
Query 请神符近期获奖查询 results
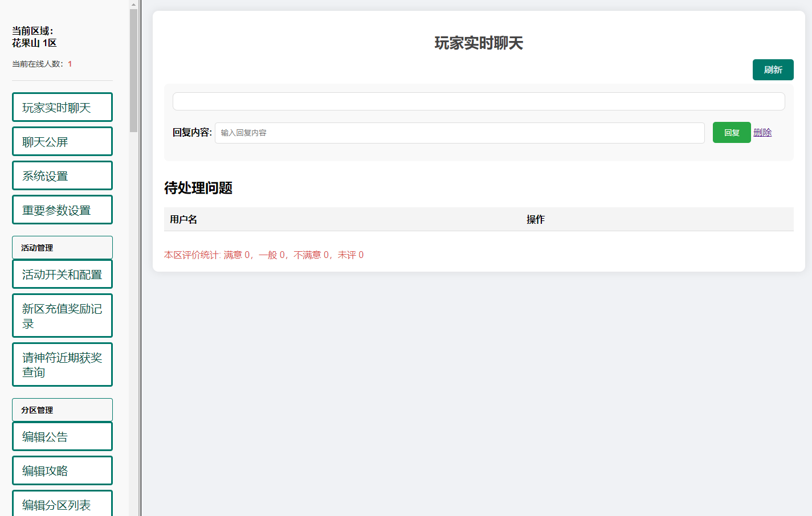62,365
